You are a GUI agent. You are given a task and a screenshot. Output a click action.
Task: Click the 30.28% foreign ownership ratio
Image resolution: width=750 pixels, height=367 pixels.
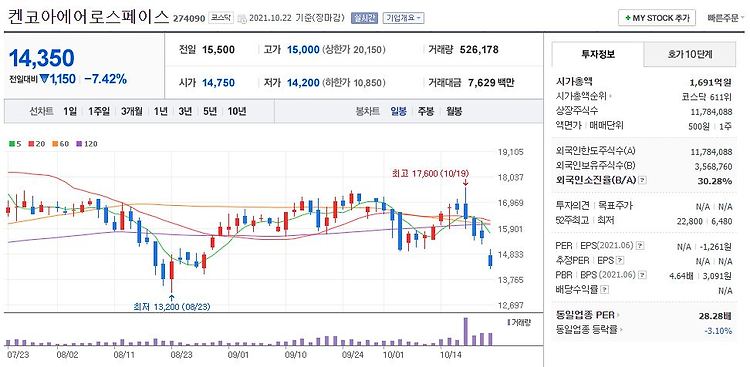click(x=715, y=181)
